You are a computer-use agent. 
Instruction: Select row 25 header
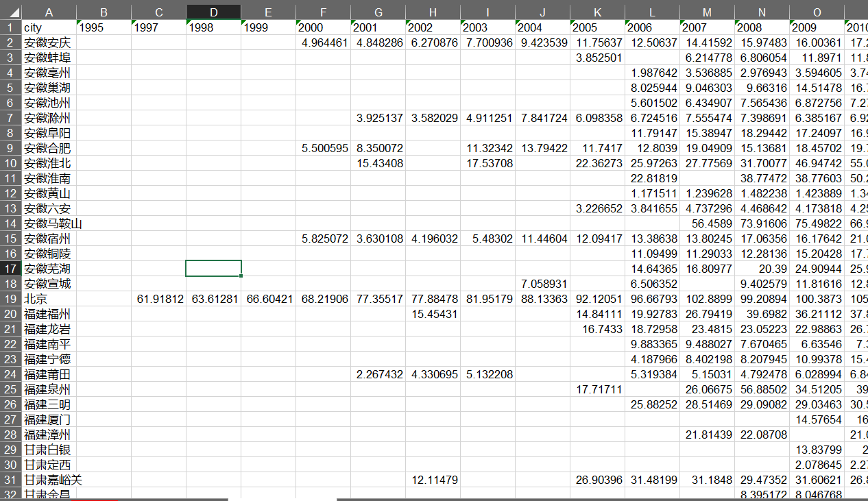10,389
